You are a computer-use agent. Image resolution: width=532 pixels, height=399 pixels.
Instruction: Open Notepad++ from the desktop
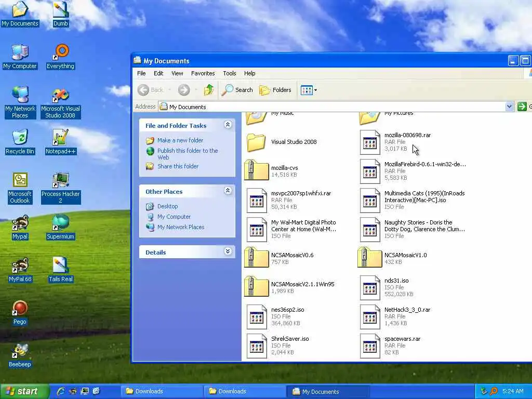(60, 142)
